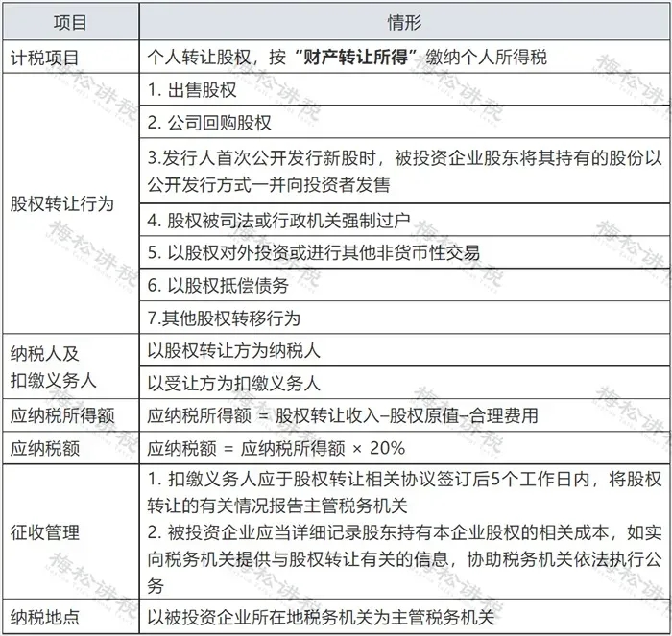Click the row 1. 出售股权
Viewport: 672px width, 636px height.
click(x=404, y=90)
